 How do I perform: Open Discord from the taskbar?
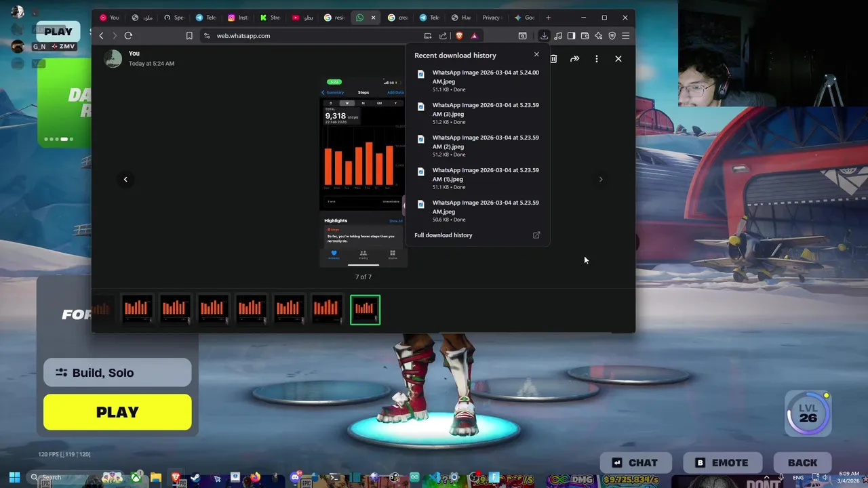point(295,478)
